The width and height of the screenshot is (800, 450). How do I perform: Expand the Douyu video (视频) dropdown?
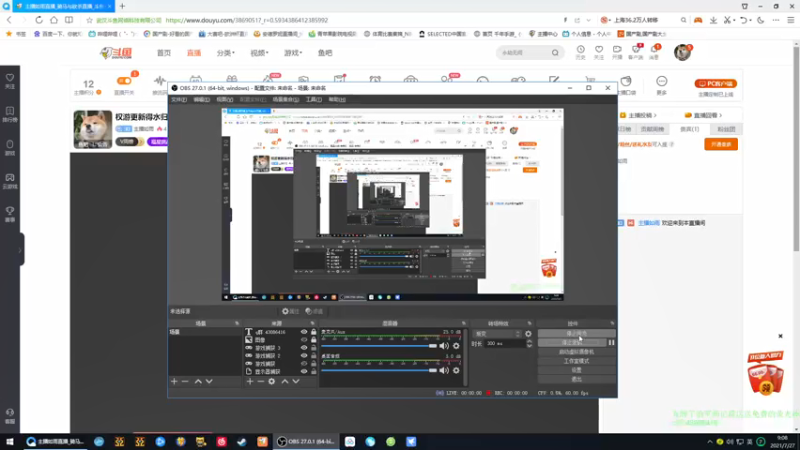point(259,53)
